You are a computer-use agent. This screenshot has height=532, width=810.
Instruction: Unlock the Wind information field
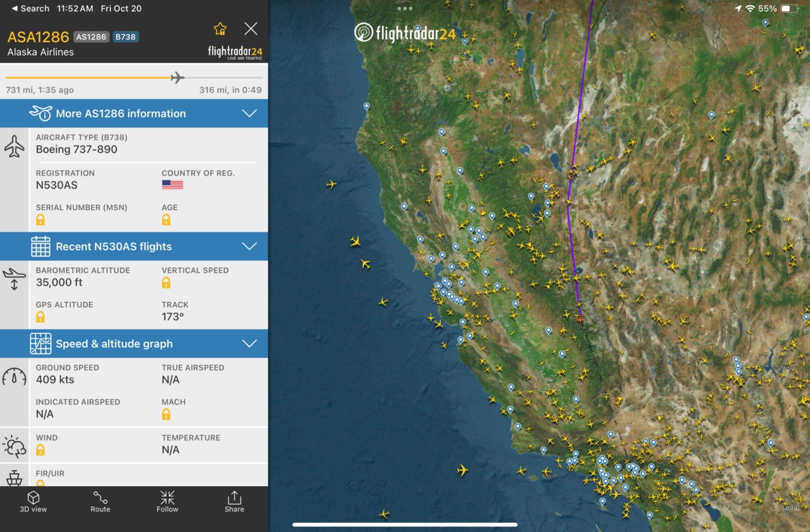click(x=40, y=449)
